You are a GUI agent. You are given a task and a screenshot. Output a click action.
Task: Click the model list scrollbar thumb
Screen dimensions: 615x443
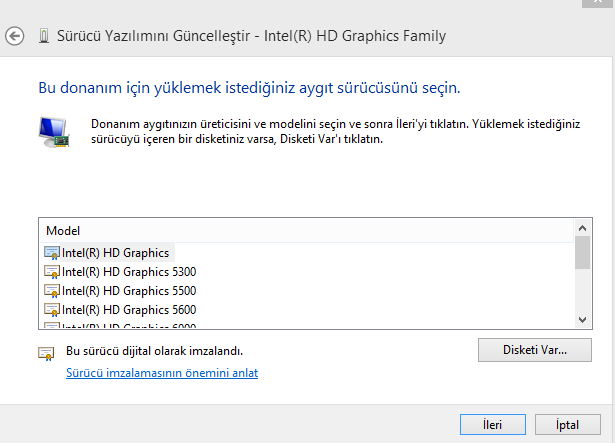pos(582,254)
